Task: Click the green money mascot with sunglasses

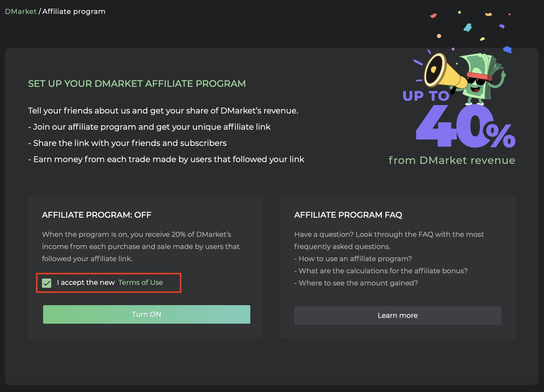Action: coord(482,78)
